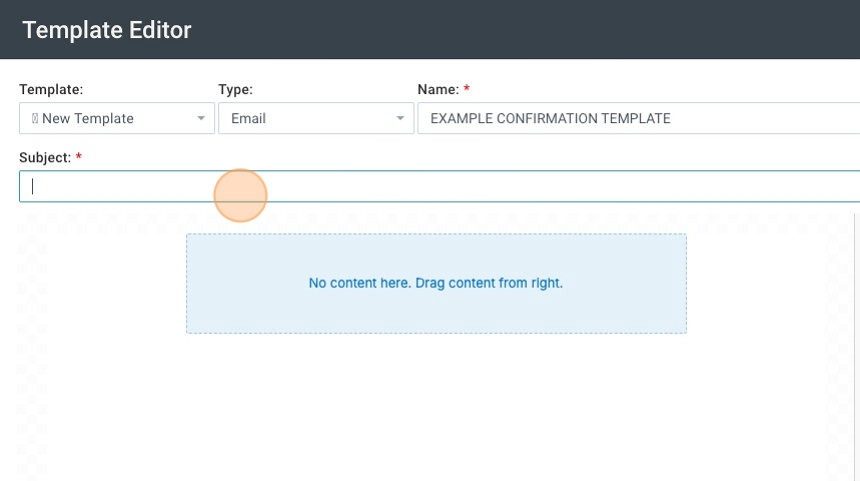Click the Name field label
860x481 pixels.
pos(438,90)
